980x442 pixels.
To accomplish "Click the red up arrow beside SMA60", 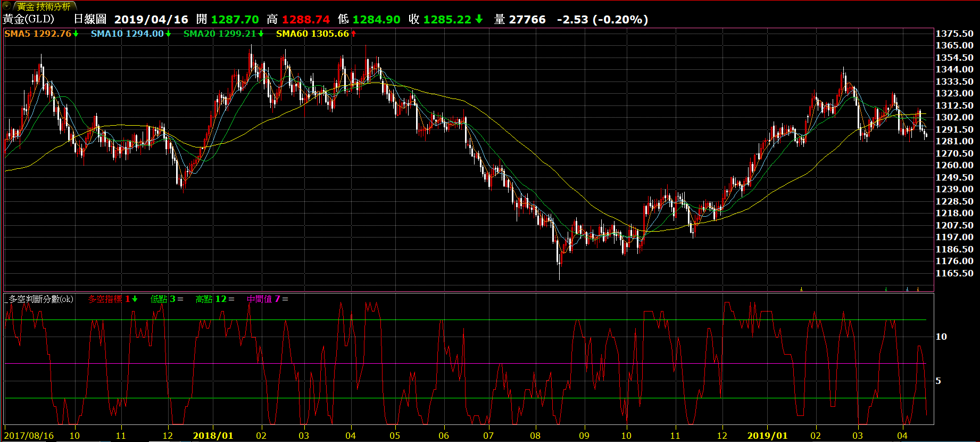I will pos(353,34).
